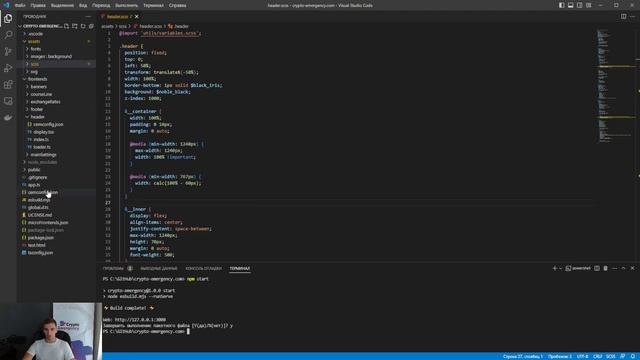Viewport: 640px width, 360px height.
Task: Collapse the assets folder
Action: click(x=34, y=41)
